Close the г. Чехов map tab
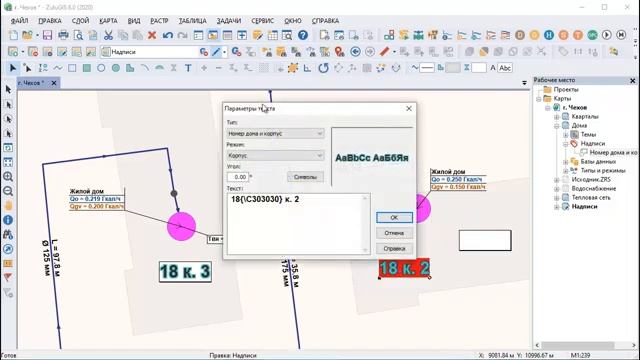This screenshot has height=360, width=640. 54,83
